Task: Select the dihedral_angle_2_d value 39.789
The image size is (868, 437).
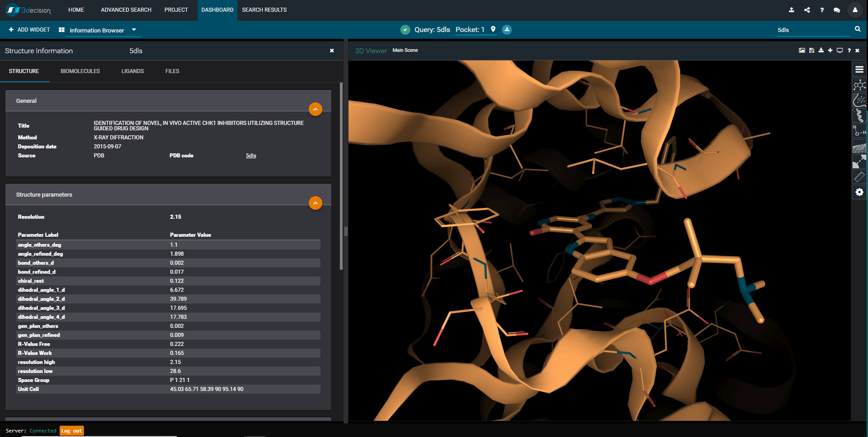Action: tap(178, 299)
